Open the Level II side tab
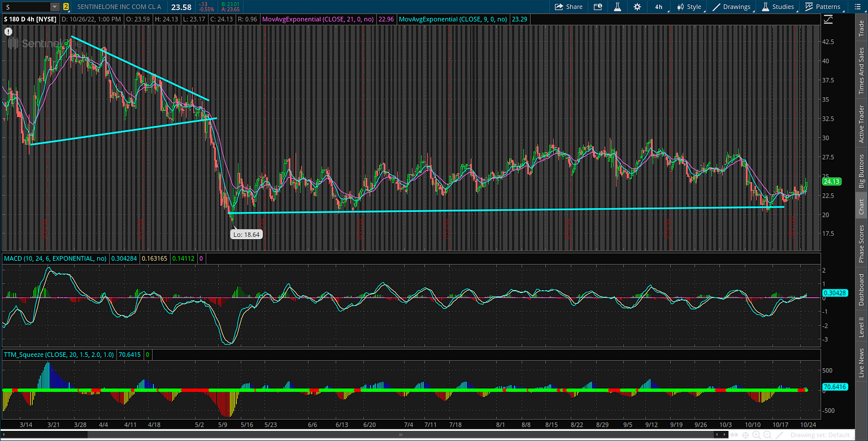The width and height of the screenshot is (868, 441). [861, 328]
